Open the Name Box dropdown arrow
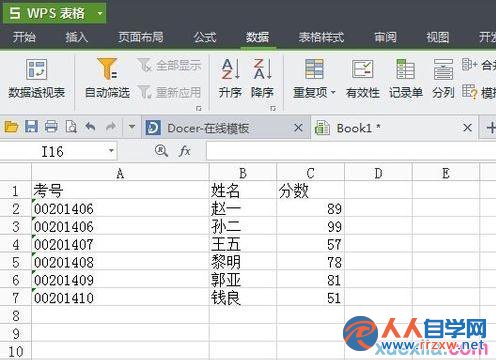The height and width of the screenshot is (360, 496). pos(111,151)
